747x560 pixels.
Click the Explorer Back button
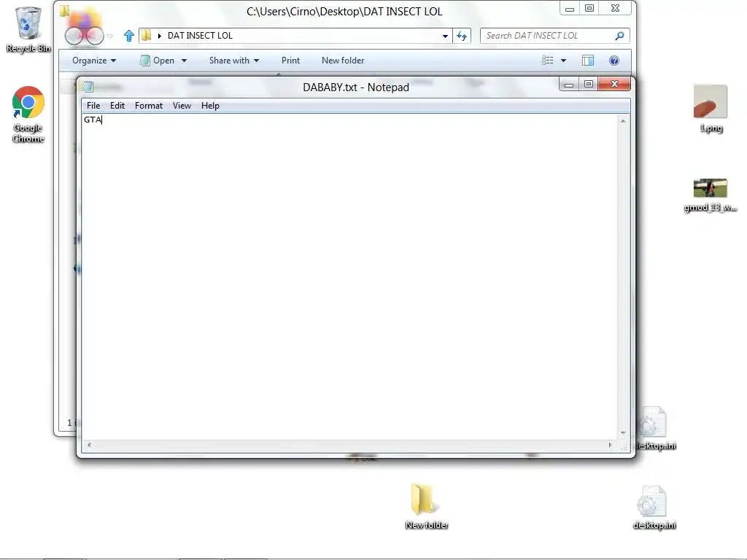point(74,36)
